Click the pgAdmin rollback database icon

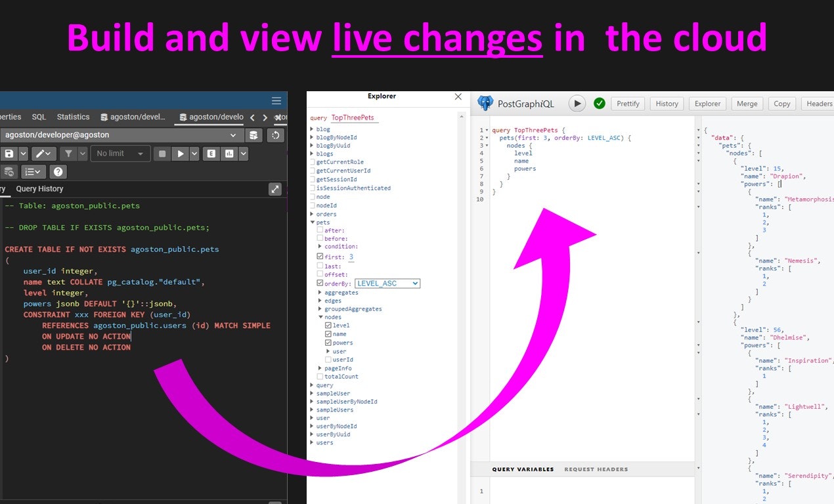(9, 172)
